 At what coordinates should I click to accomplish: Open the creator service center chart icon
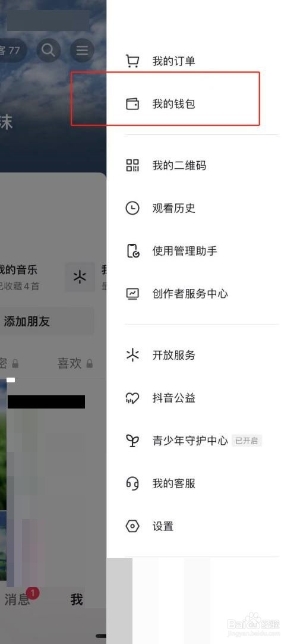(132, 294)
